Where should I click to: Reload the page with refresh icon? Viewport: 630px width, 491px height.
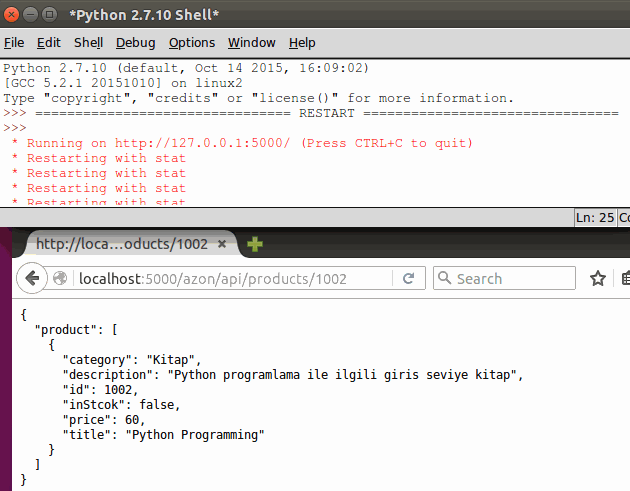[409, 278]
